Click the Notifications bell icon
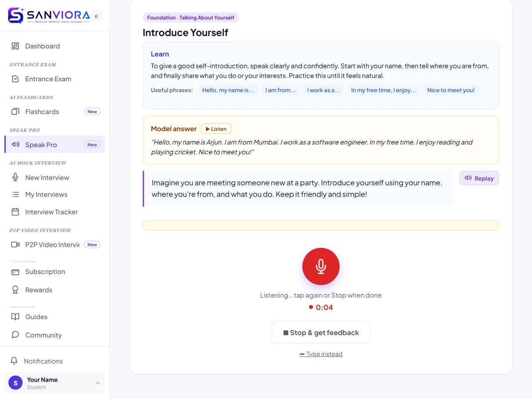This screenshot has height=399, width=532. click(14, 361)
